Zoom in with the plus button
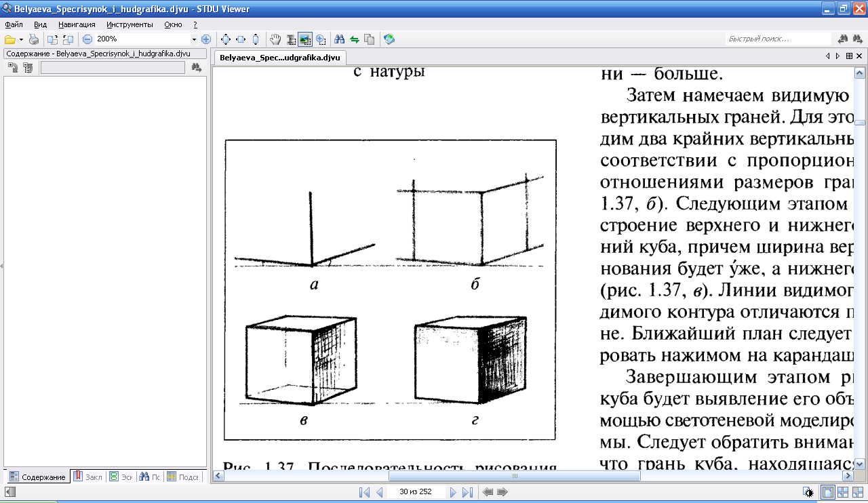The image size is (868, 503). pyautogui.click(x=206, y=39)
